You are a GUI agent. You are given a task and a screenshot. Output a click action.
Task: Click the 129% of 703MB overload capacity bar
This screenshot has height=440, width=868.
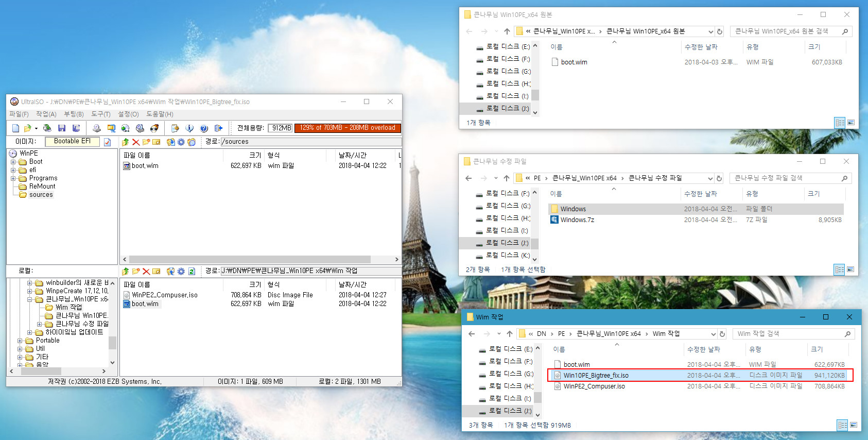click(348, 128)
